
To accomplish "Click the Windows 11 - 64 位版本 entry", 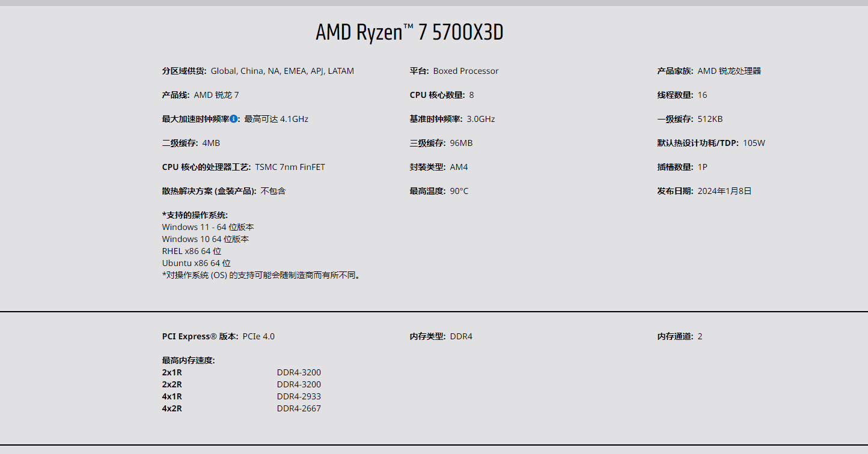I will pos(208,227).
